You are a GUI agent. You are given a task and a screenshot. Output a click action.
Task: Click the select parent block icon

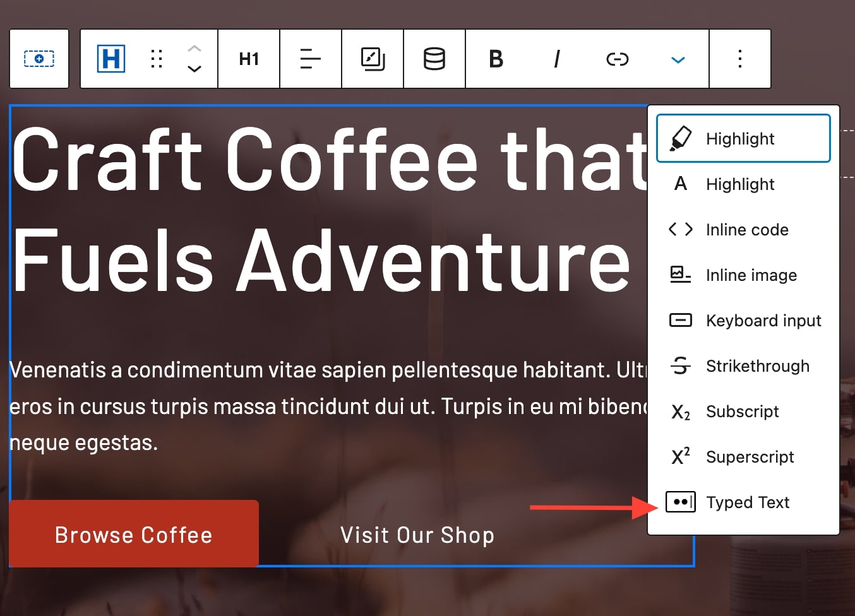click(39, 59)
